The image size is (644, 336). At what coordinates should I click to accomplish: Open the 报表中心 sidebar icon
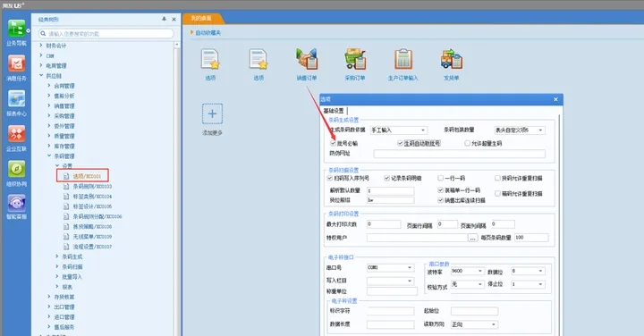pyautogui.click(x=16, y=99)
